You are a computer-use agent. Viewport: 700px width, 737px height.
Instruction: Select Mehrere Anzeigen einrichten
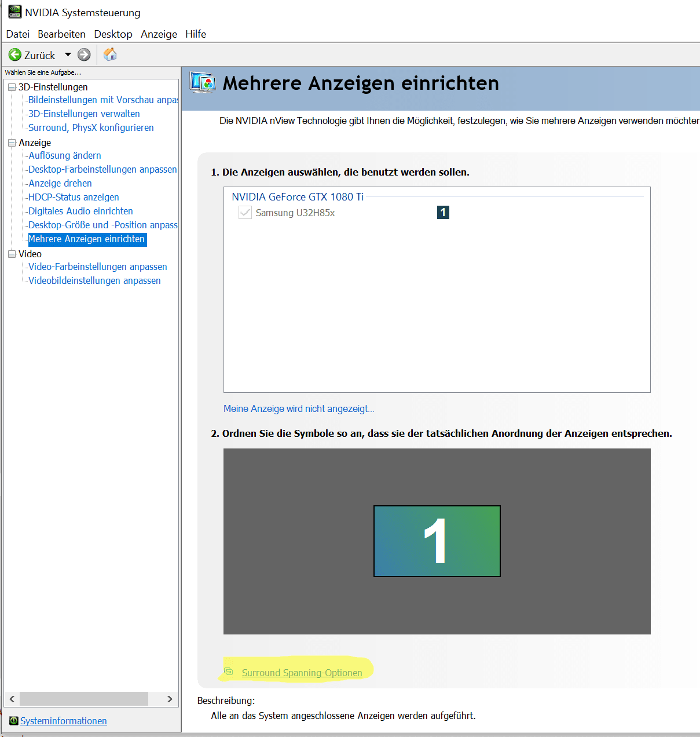tap(87, 239)
